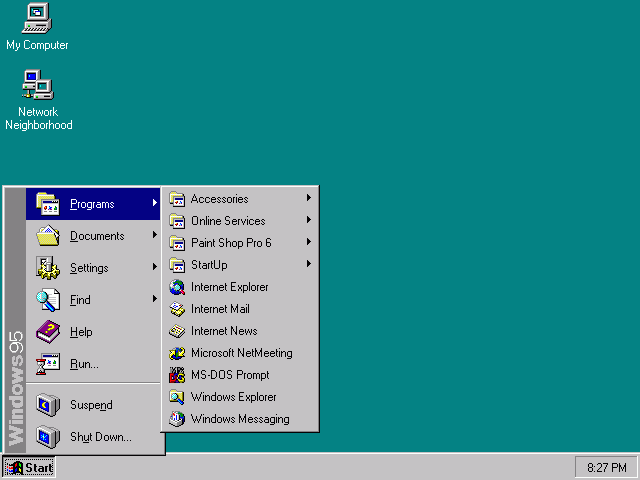Expand the Find submenu arrow
Image resolution: width=640 pixels, height=480 pixels.
pos(155,299)
